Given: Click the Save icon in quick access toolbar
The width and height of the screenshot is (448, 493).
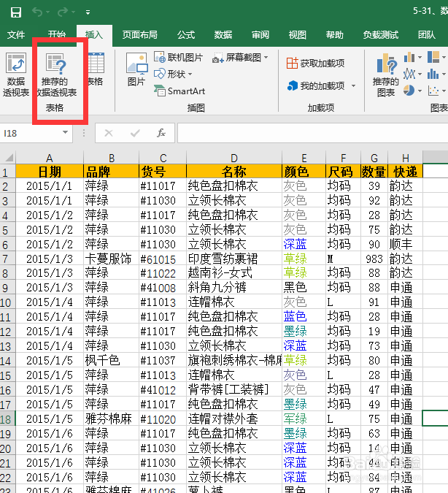Looking at the screenshot, I should tap(16, 12).
